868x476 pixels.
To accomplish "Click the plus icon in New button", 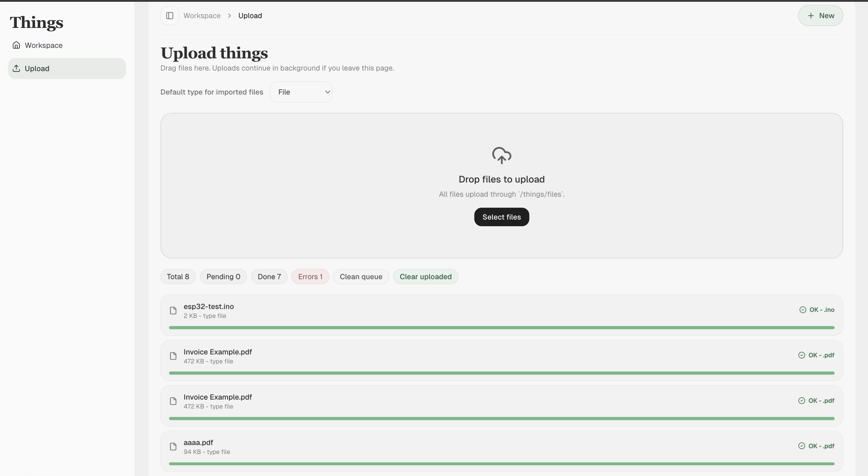I will (x=811, y=16).
